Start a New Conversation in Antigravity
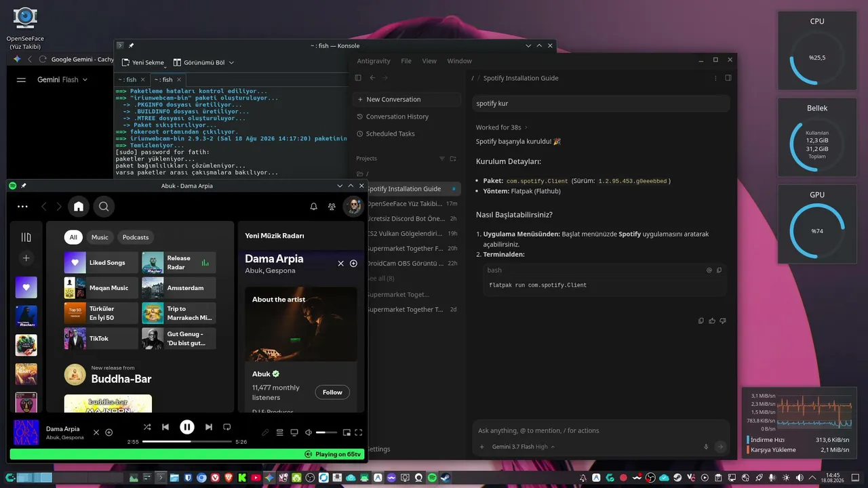Image resolution: width=868 pixels, height=488 pixels. (x=407, y=100)
